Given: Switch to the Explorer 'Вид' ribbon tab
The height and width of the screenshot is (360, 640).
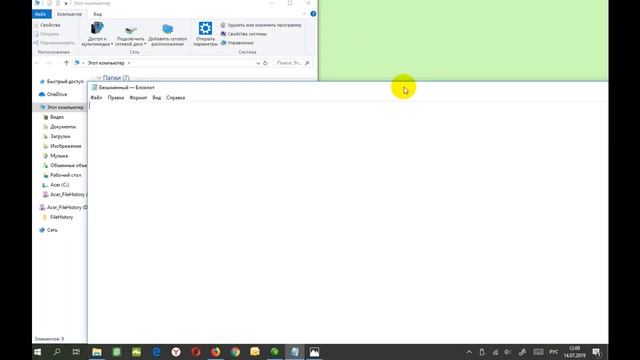Looking at the screenshot, I should (98, 14).
